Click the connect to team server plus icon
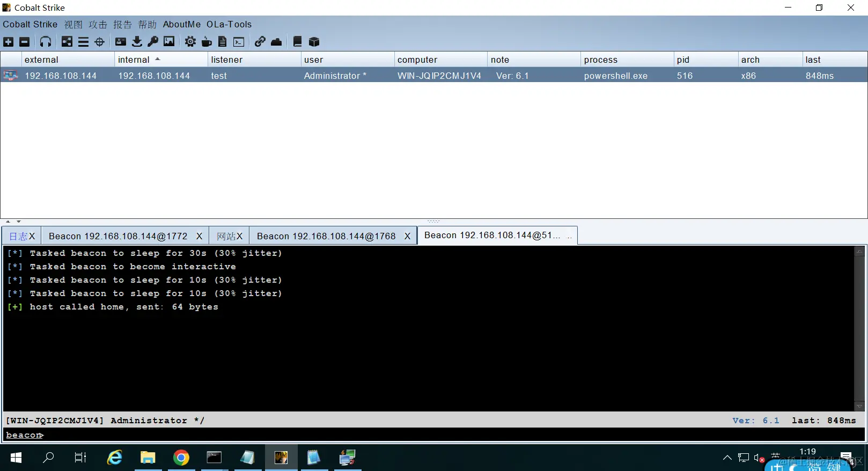Viewport: 868px width, 471px height. [x=9, y=42]
